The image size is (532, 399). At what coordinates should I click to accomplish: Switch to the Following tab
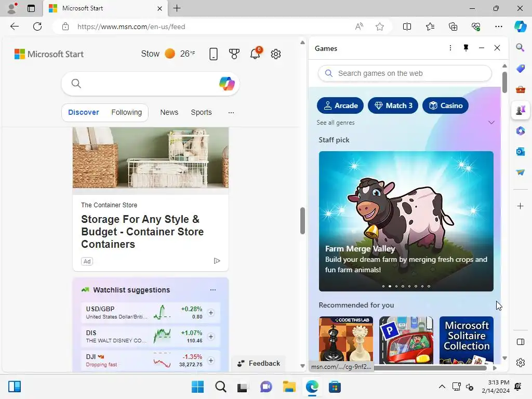[127, 112]
